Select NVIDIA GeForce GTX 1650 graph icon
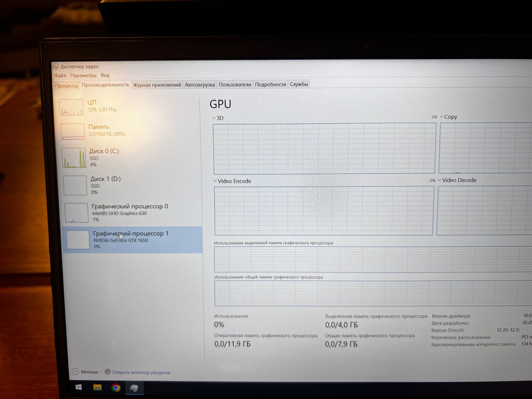 click(78, 239)
